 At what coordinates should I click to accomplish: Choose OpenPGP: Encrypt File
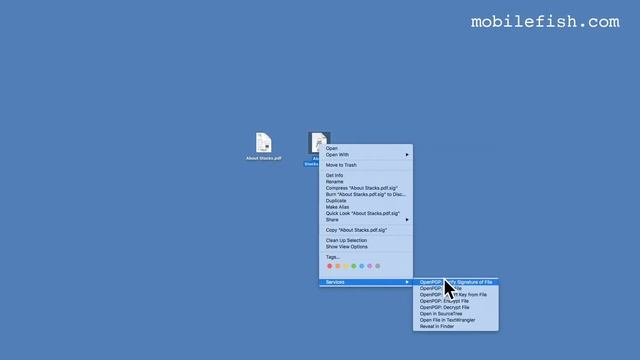tap(456, 301)
